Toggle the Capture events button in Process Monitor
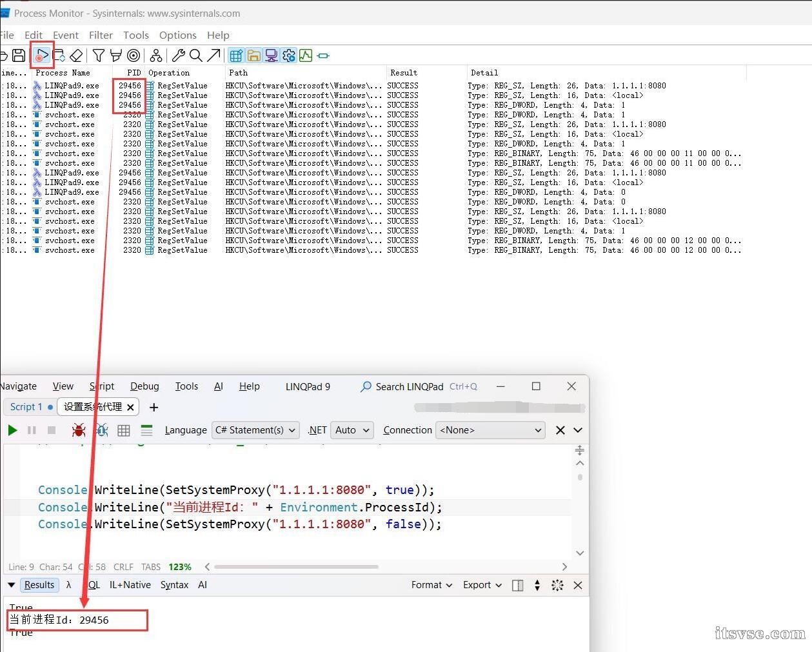The height and width of the screenshot is (652, 812). pyautogui.click(x=42, y=55)
